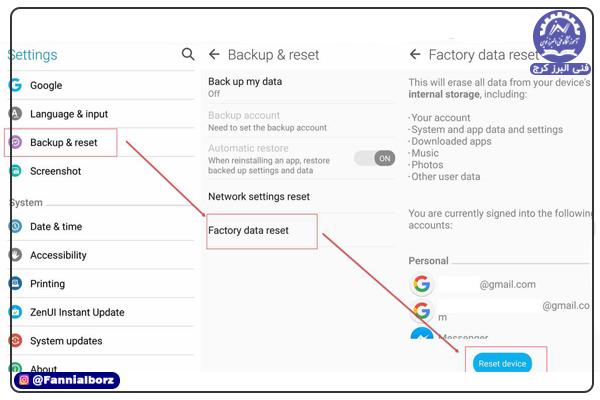
Task: Toggle the Automatic restore switch
Action: click(x=374, y=158)
